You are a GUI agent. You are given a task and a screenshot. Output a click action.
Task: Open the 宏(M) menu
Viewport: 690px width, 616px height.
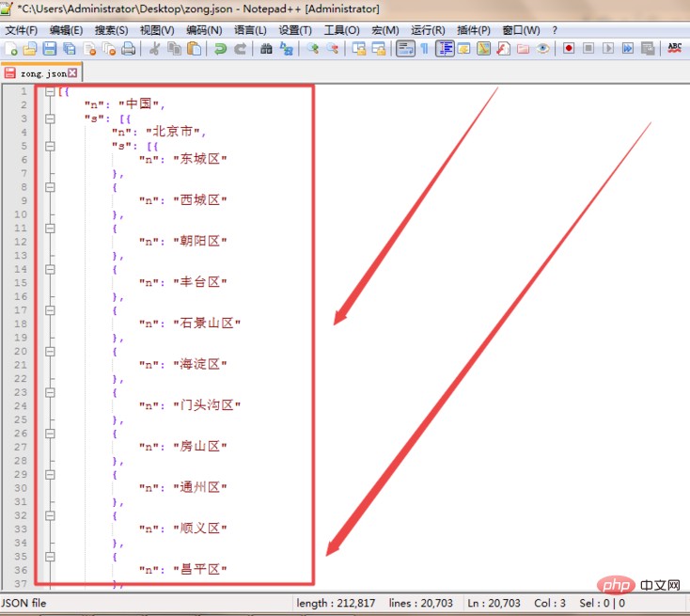(x=385, y=30)
